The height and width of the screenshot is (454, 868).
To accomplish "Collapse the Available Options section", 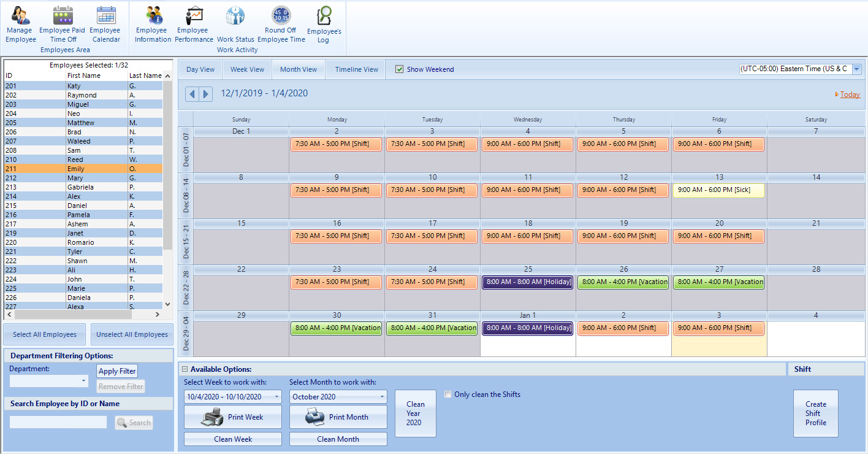I will tap(184, 369).
